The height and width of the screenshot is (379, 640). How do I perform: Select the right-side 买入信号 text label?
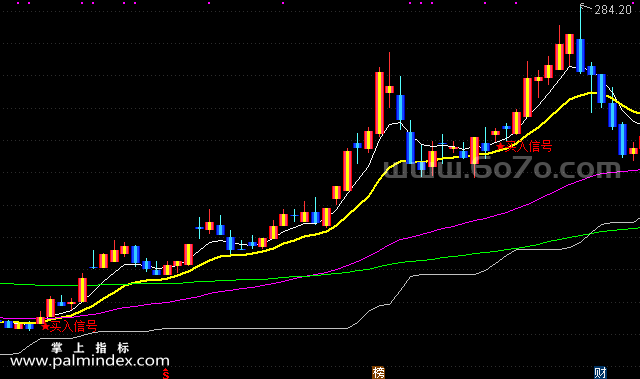529,146
